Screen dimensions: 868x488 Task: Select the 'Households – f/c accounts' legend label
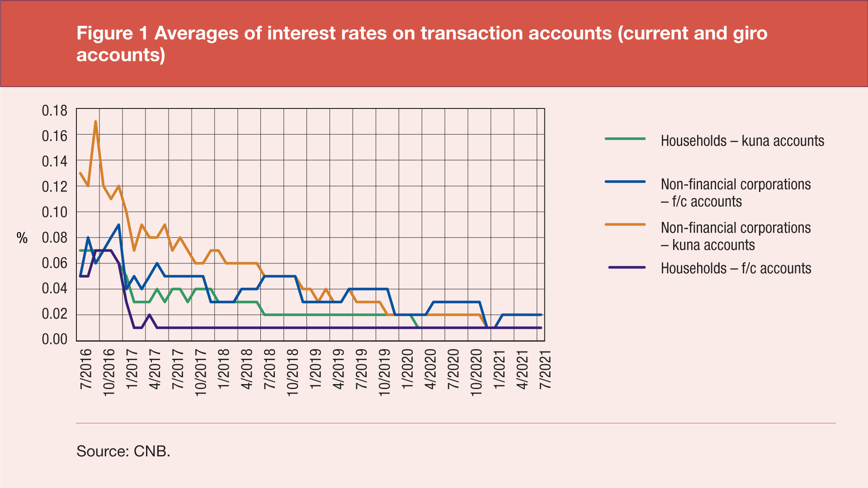coord(736,268)
